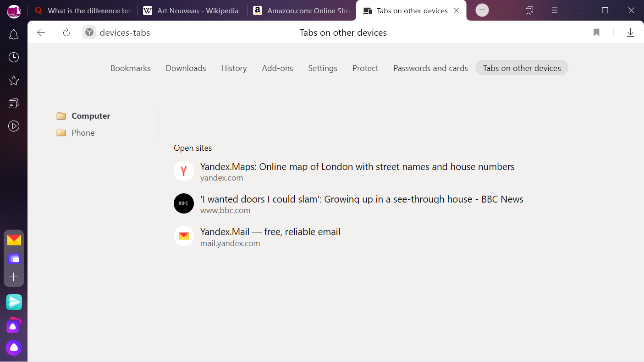Click the www.bbc.com URL text
This screenshot has height=362, width=644.
225,210
